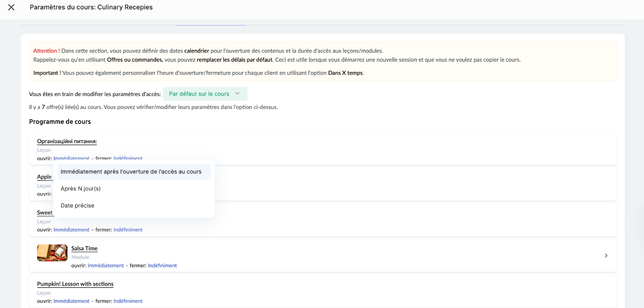
Task: Click first lesson's "Immédiatement" opening link
Action: (71, 158)
